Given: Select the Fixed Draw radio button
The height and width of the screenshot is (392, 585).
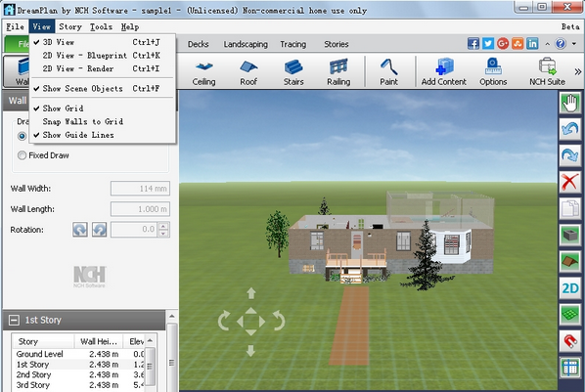Looking at the screenshot, I should [x=22, y=155].
